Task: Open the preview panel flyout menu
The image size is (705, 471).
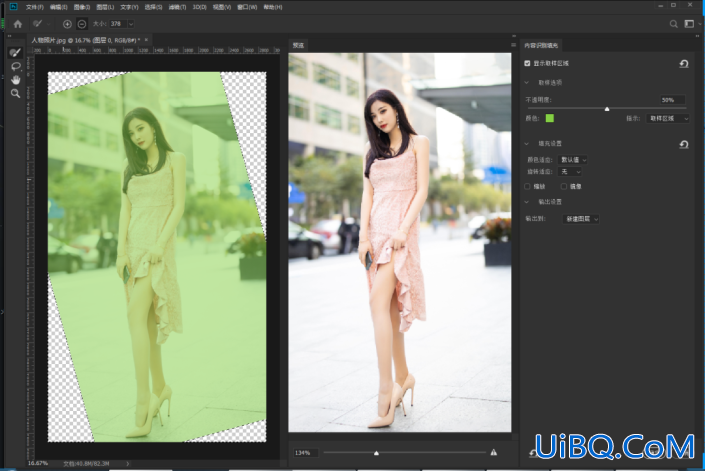Action: pyautogui.click(x=513, y=45)
